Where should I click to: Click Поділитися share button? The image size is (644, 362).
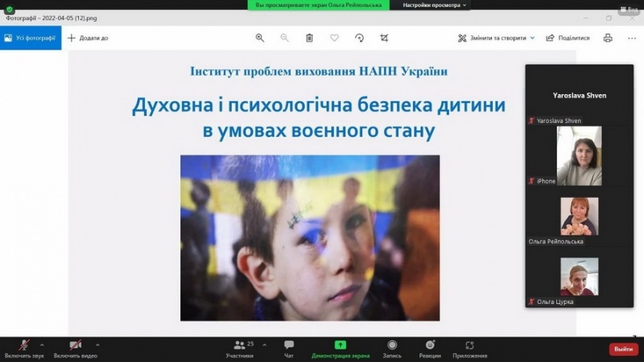tap(568, 38)
